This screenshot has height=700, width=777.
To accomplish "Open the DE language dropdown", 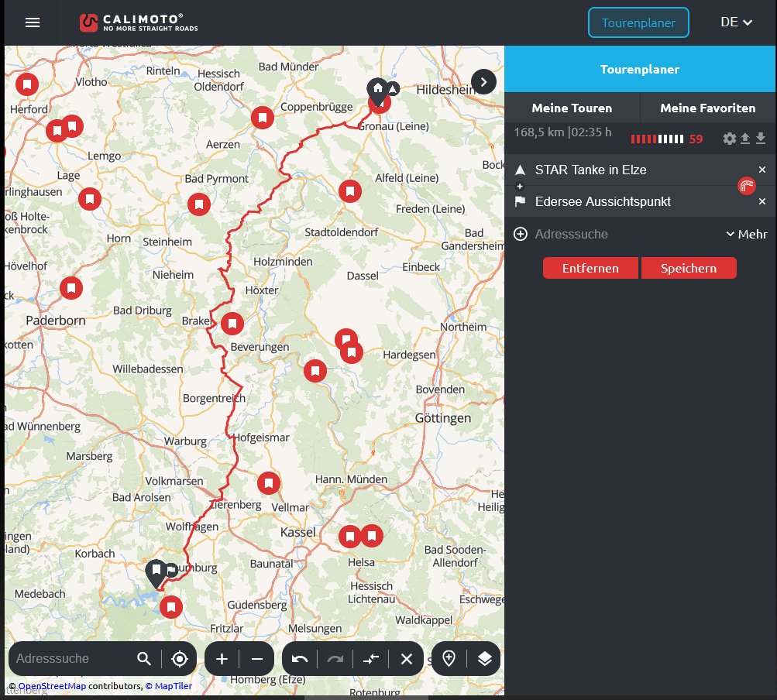I will 736,22.
